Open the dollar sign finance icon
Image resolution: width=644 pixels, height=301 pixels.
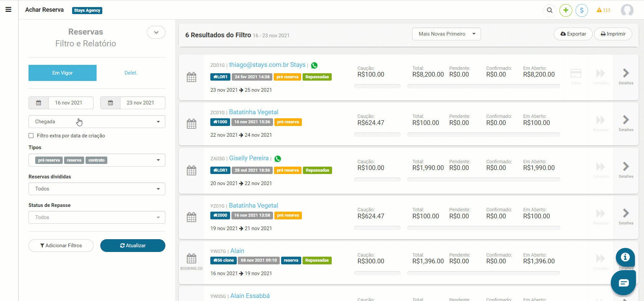(x=582, y=10)
